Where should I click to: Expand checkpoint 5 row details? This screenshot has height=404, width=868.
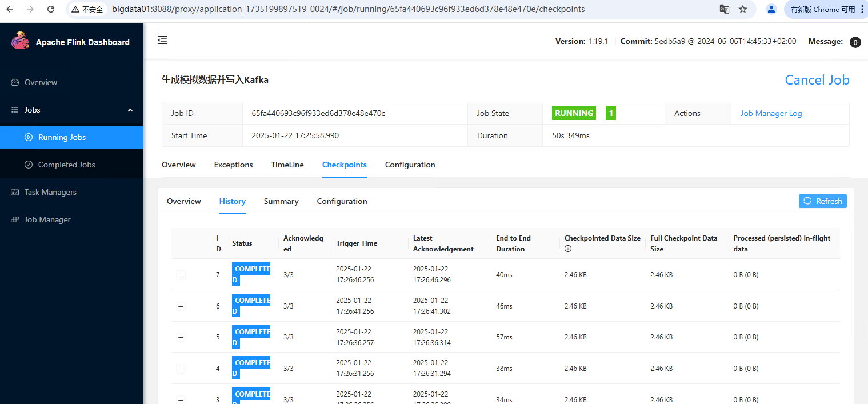pos(181,337)
